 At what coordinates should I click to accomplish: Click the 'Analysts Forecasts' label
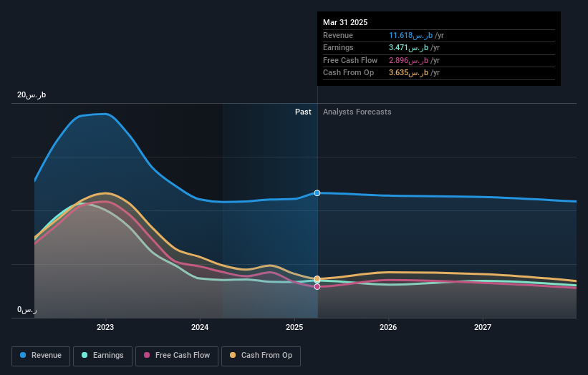[x=357, y=112]
